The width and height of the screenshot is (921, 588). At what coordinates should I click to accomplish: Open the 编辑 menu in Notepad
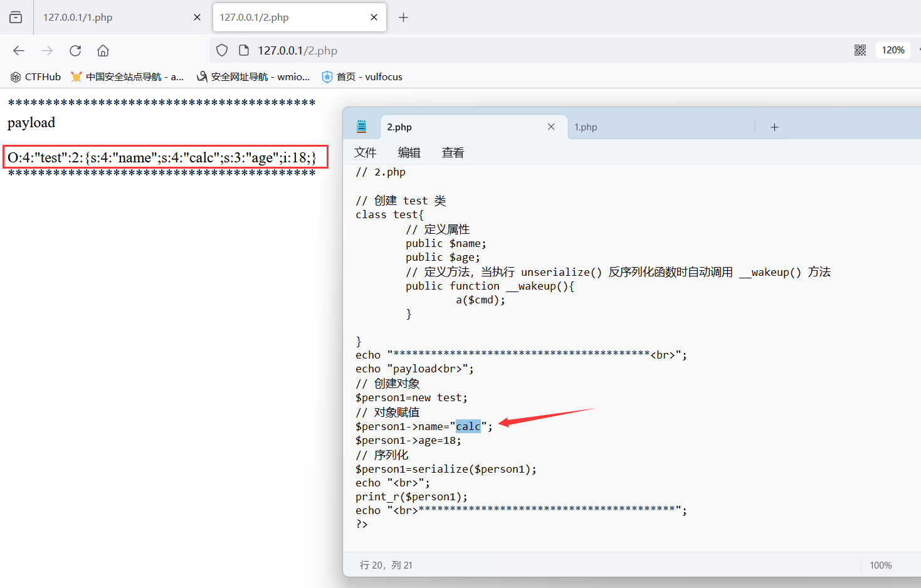click(x=409, y=152)
